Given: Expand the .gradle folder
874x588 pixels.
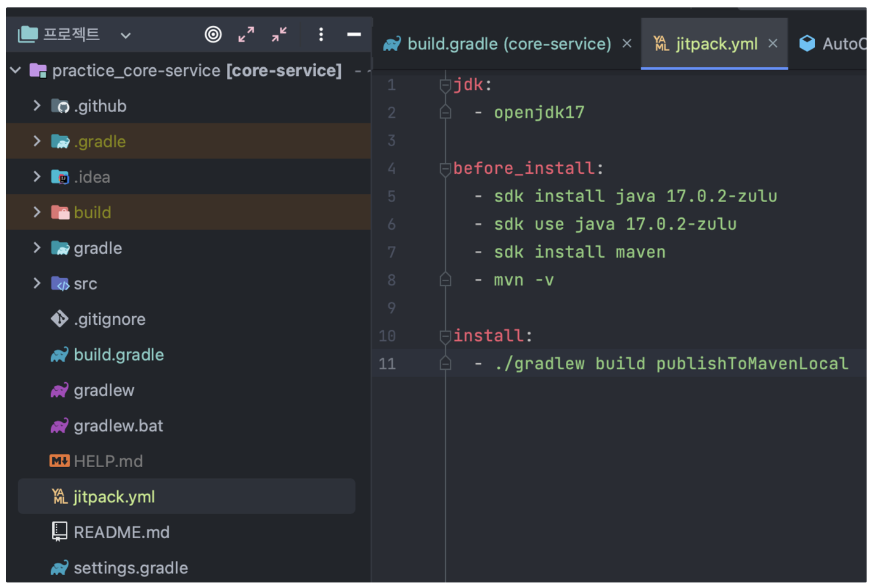Looking at the screenshot, I should click(x=37, y=141).
